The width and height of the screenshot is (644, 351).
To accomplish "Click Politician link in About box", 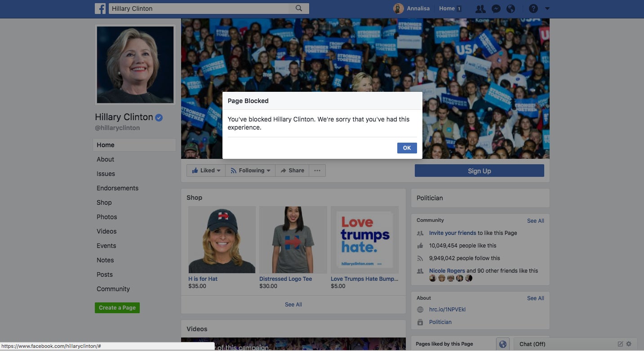I will [x=440, y=322].
